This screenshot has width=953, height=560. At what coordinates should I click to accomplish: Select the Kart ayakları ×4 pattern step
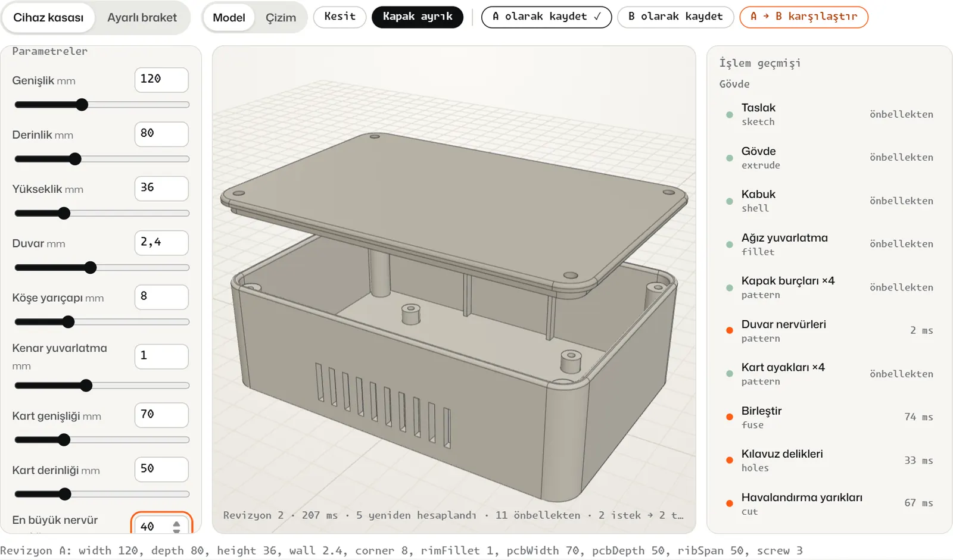pos(829,374)
